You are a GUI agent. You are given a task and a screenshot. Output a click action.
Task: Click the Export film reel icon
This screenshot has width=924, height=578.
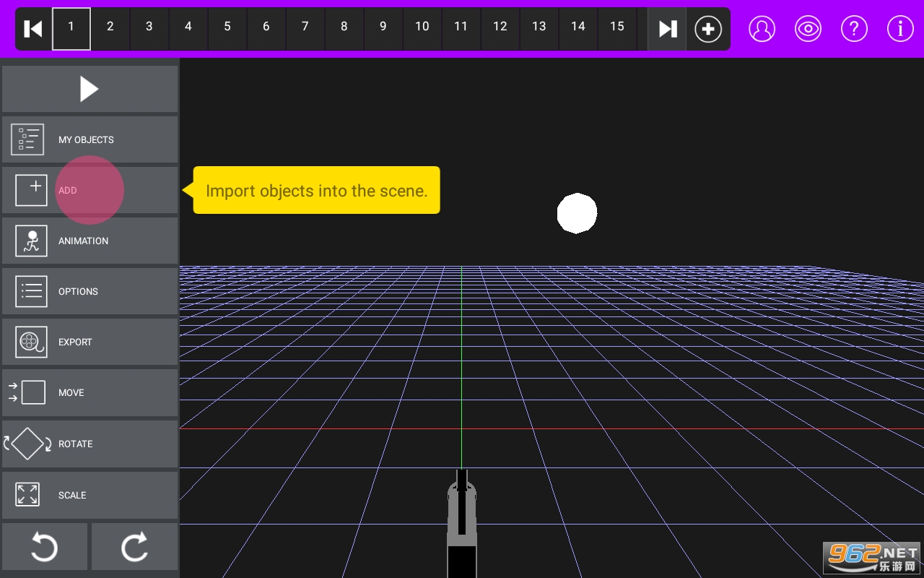coord(31,342)
